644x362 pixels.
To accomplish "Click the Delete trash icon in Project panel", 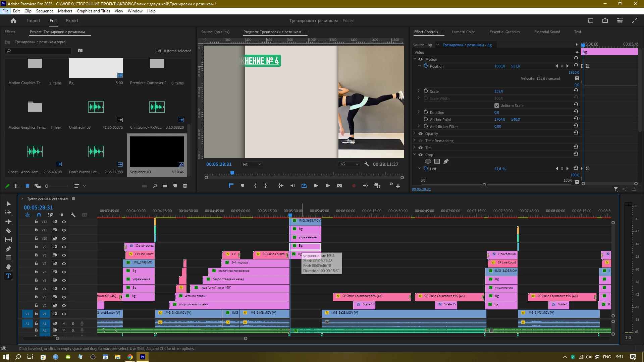I will [x=185, y=186].
